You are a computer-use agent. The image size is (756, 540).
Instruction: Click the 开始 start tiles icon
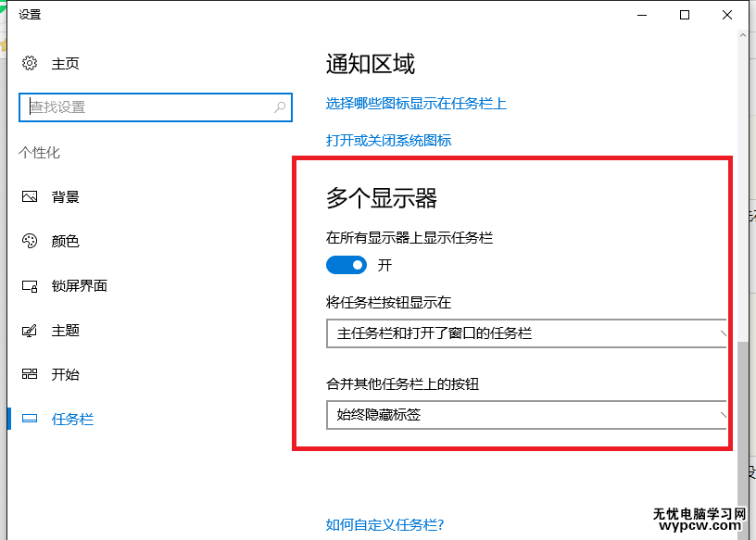coord(30,373)
